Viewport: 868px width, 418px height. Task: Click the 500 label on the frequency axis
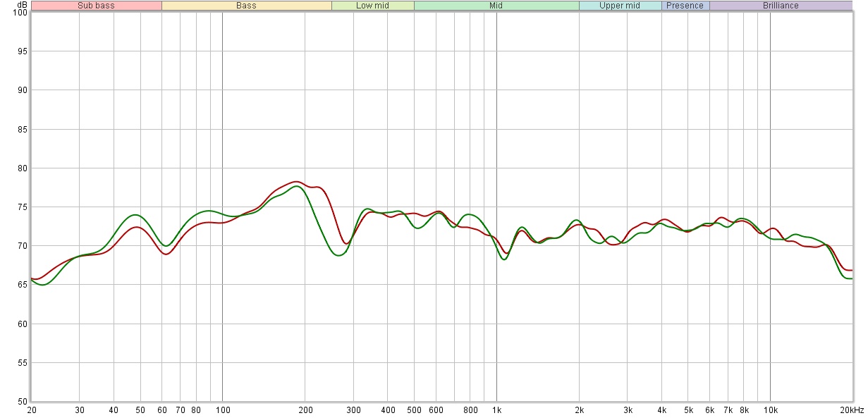click(414, 410)
